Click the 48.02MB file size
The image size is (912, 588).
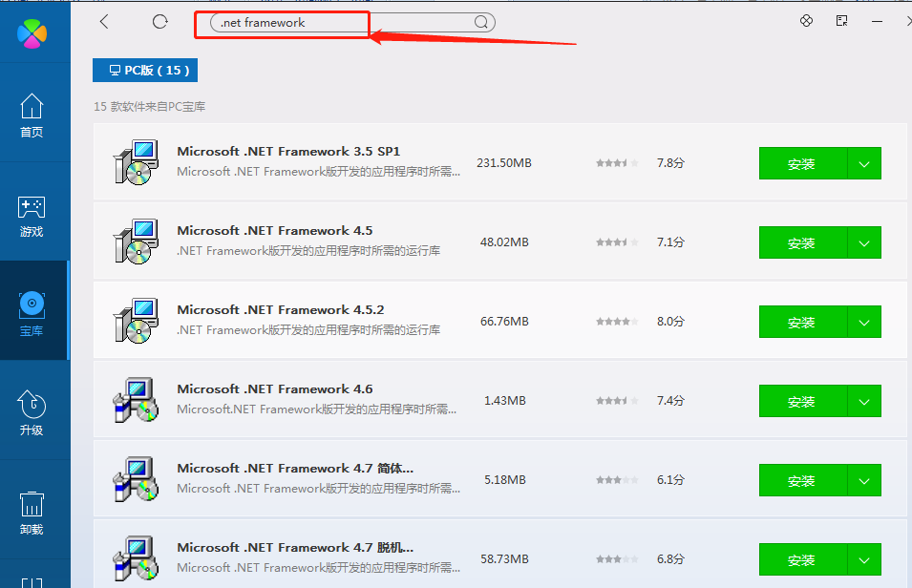[504, 241]
